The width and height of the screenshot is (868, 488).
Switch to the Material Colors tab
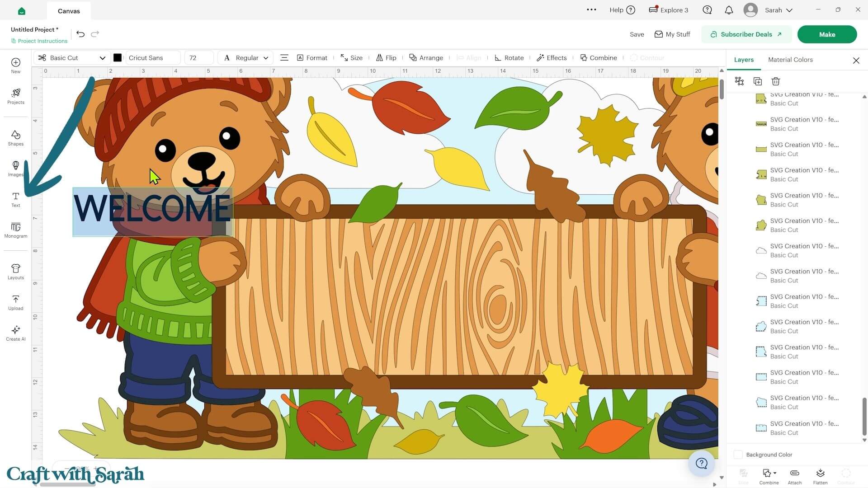[x=790, y=60]
